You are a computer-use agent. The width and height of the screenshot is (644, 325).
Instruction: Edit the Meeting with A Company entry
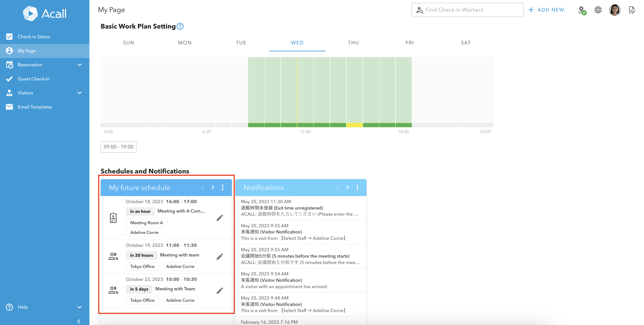point(220,218)
